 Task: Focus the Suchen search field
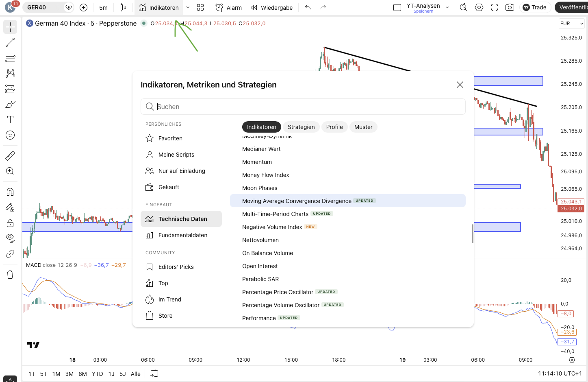pyautogui.click(x=303, y=107)
